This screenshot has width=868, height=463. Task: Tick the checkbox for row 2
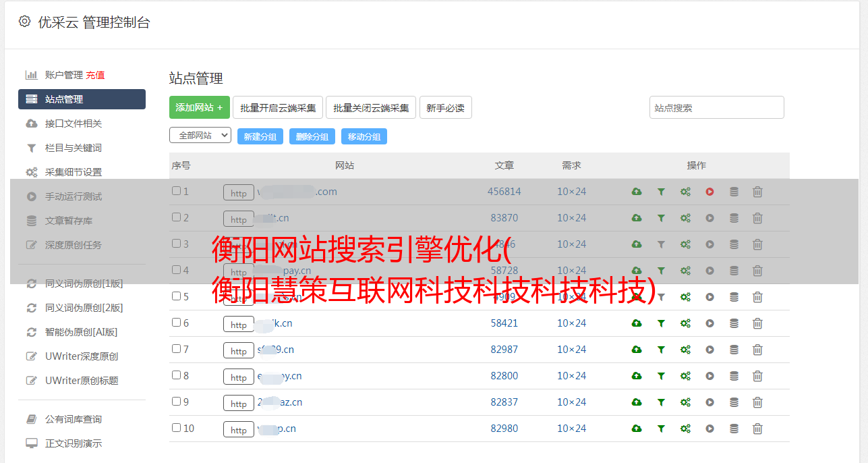(x=176, y=217)
